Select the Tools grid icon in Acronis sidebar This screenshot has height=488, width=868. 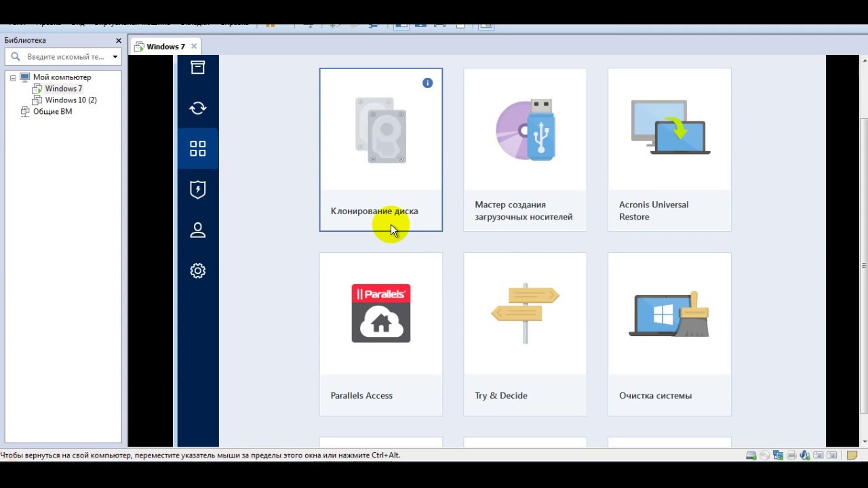197,148
